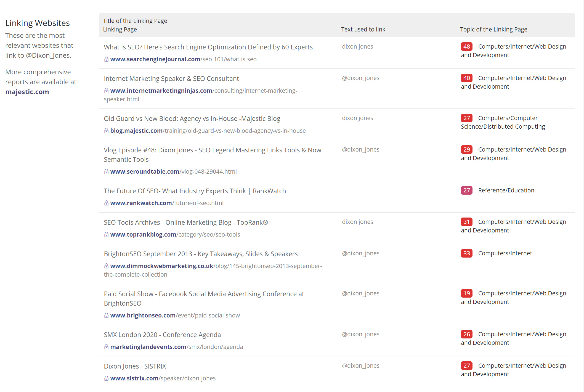This screenshot has width=584, height=392.
Task: Open toprankblog.com seo-tools category link
Action: [x=175, y=234]
